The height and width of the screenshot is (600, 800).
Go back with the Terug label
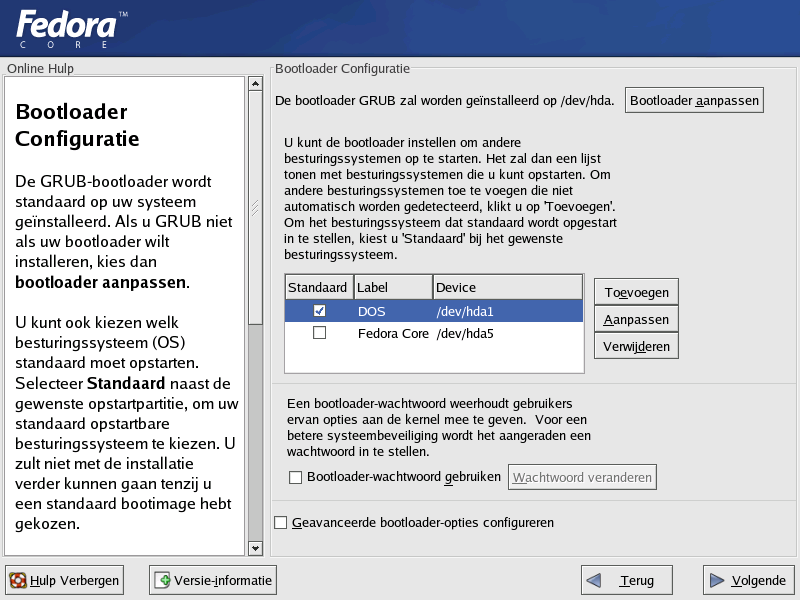tap(637, 580)
